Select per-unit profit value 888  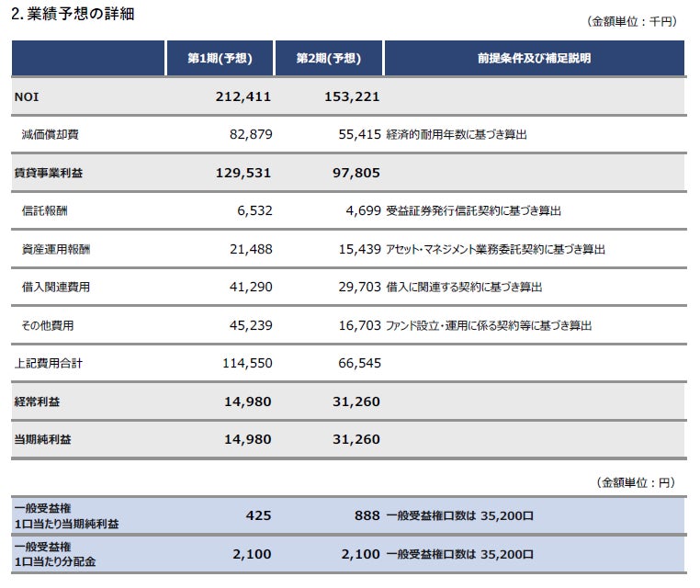click(367, 516)
